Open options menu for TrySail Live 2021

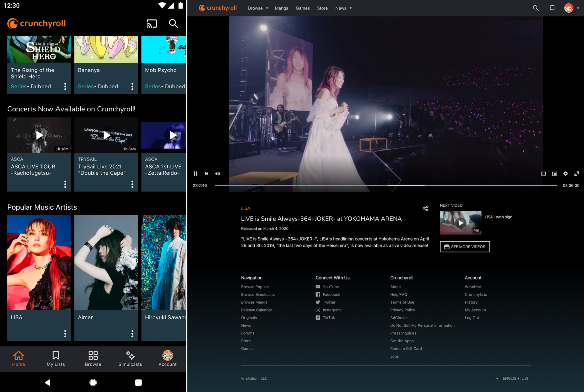[x=132, y=184]
